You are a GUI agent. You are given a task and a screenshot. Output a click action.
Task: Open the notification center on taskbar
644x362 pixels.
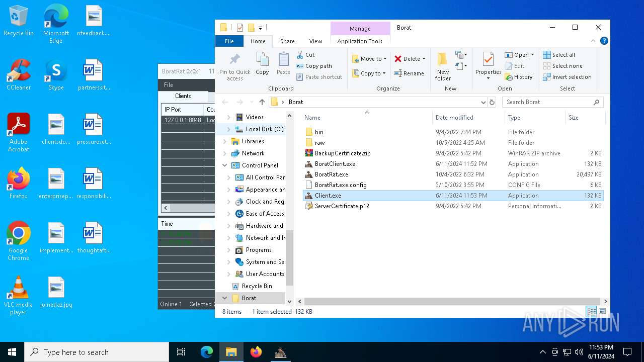[627, 352]
